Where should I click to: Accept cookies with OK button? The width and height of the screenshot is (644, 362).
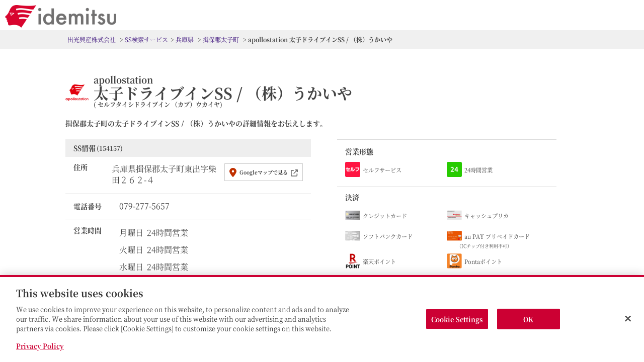point(528,319)
